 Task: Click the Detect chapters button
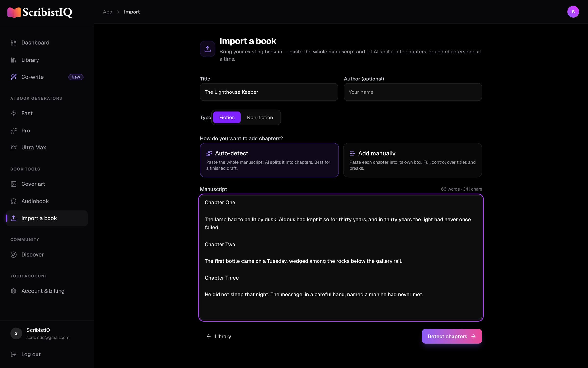pyautogui.click(x=452, y=336)
